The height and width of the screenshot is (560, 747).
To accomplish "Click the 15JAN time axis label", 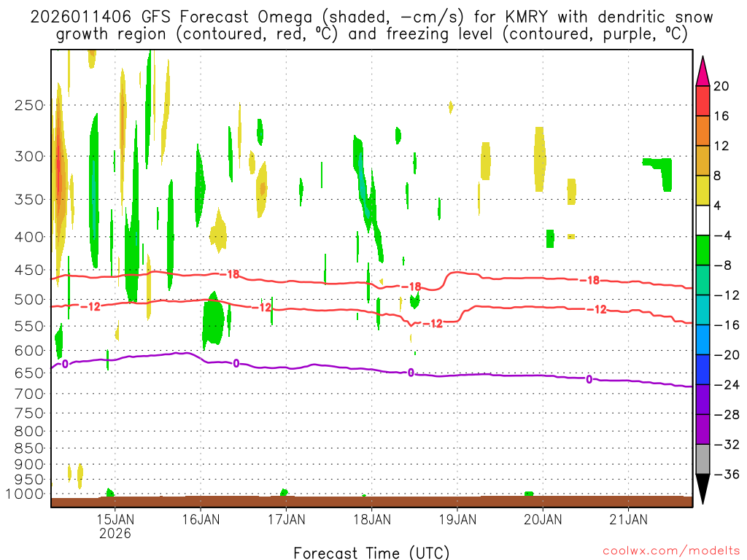I will point(115,519).
